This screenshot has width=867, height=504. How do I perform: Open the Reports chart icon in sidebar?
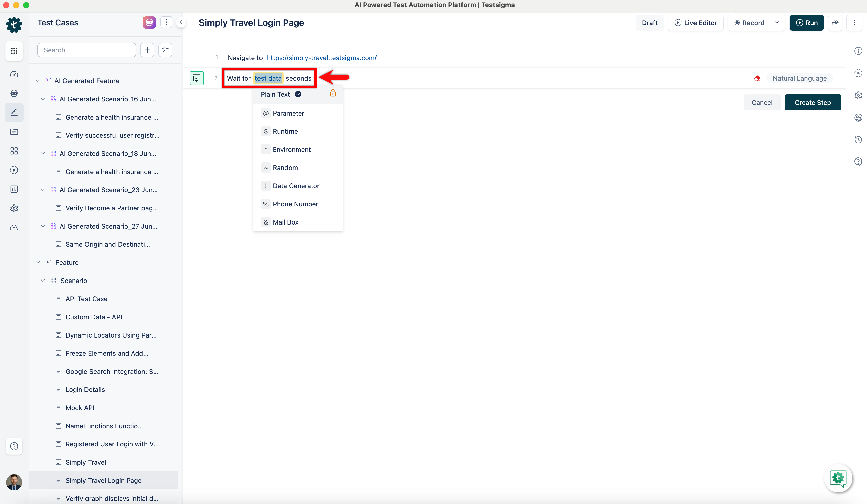pos(14,189)
